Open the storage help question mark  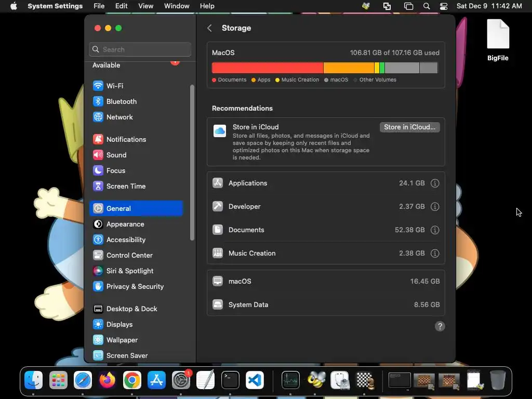tap(440, 326)
